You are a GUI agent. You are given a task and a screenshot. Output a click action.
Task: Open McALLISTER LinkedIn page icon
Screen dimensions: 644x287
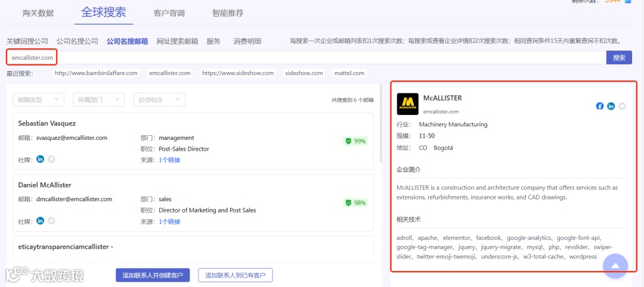point(611,106)
